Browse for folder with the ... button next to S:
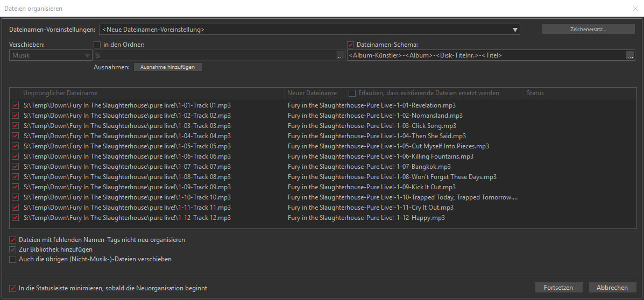Screen dimensions: 644x300 tap(341, 55)
